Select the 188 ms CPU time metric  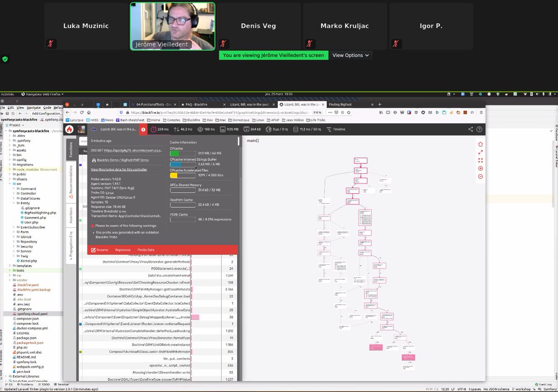(206, 130)
